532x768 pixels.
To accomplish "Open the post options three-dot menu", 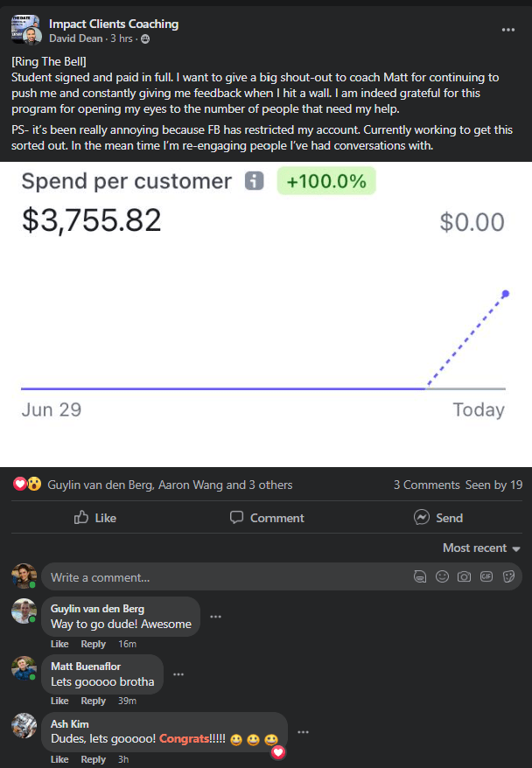I will pyautogui.click(x=508, y=30).
